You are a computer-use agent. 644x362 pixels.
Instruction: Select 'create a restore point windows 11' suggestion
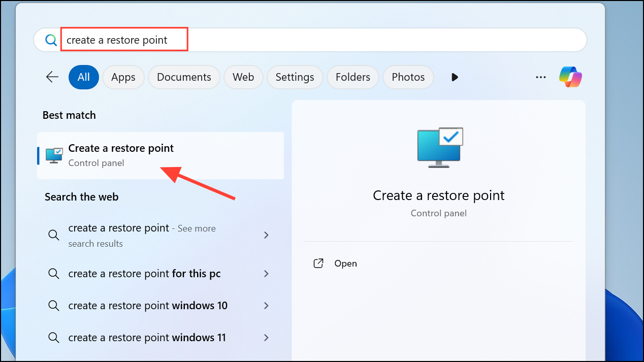160,338
